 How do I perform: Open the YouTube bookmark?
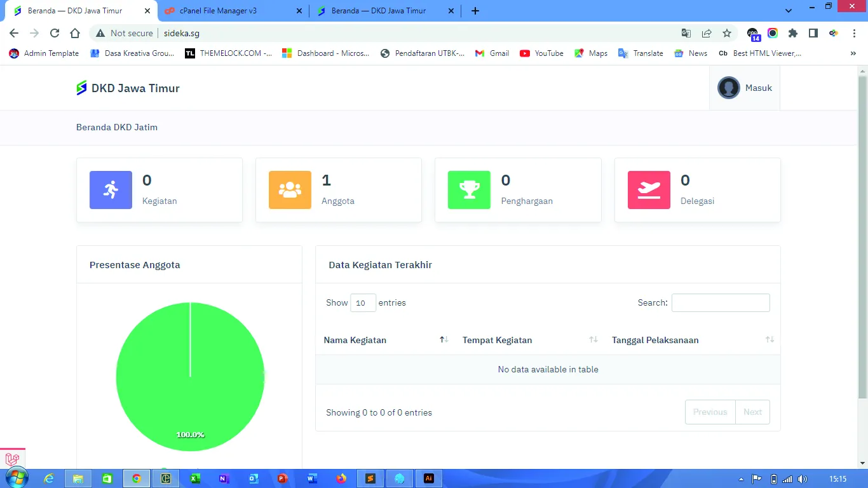pos(542,53)
